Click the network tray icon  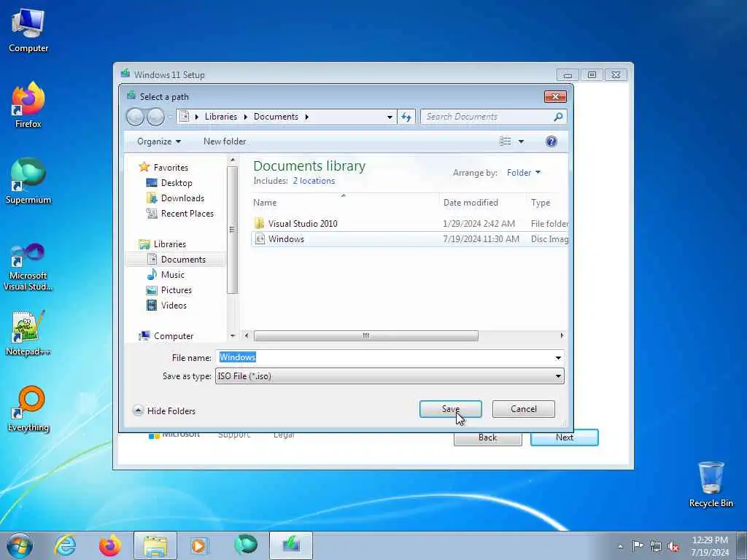pos(656,546)
